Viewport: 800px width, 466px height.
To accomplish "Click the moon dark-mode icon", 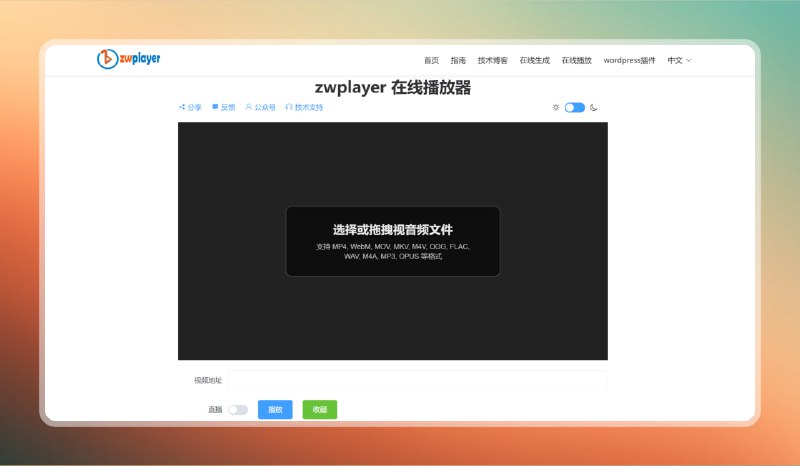I will coord(593,107).
